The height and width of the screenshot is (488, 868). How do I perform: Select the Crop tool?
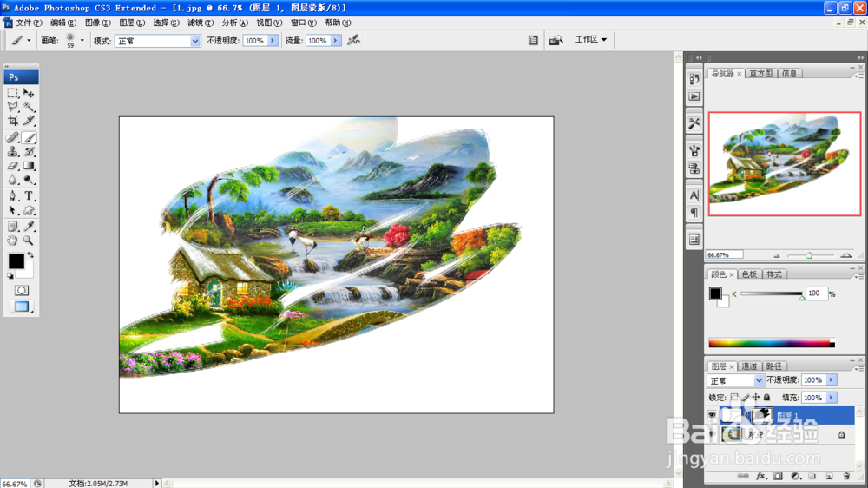click(13, 121)
